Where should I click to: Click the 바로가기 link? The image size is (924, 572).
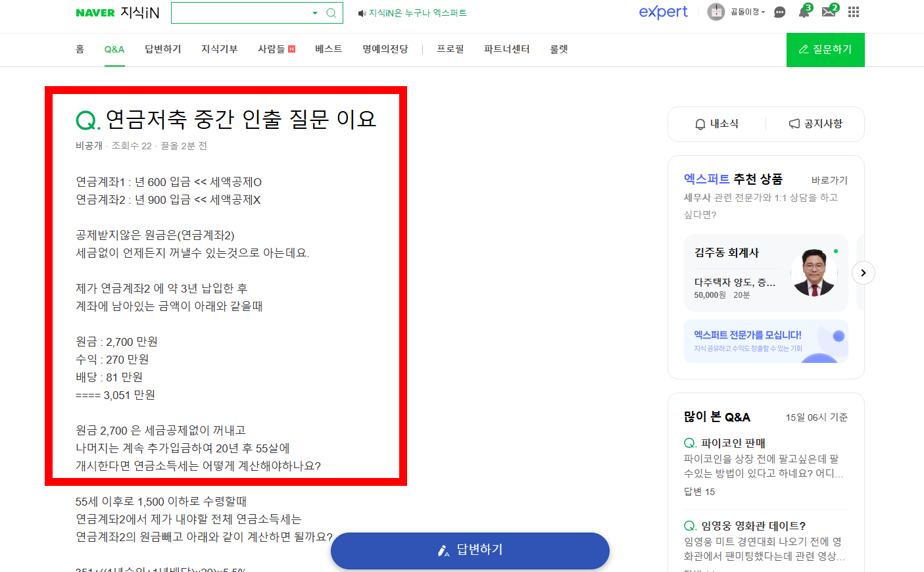pyautogui.click(x=829, y=180)
